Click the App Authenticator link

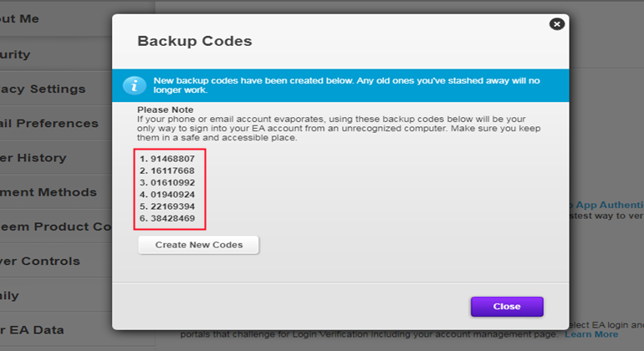(x=606, y=204)
